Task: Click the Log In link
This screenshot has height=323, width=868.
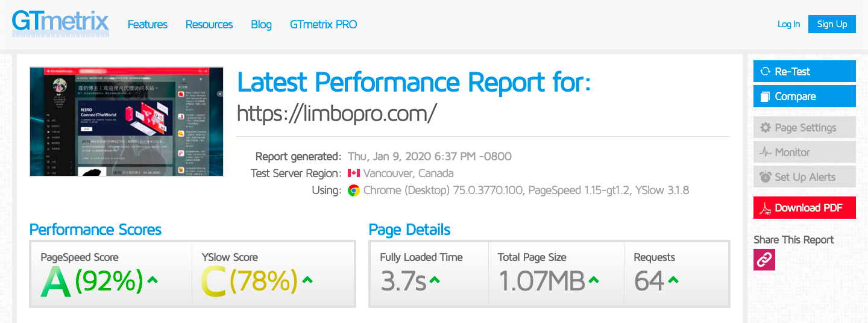Action: (x=788, y=24)
